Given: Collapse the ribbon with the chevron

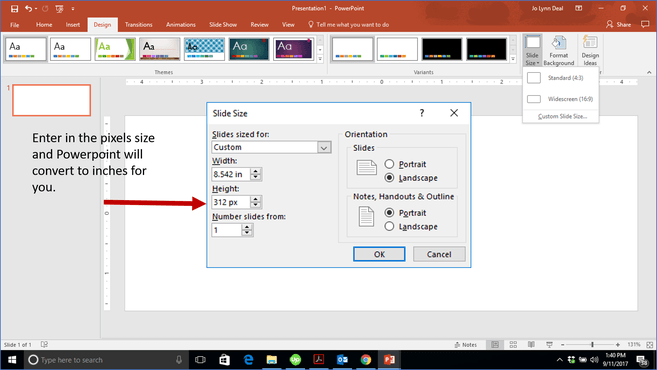Looking at the screenshot, I should tap(649, 72).
